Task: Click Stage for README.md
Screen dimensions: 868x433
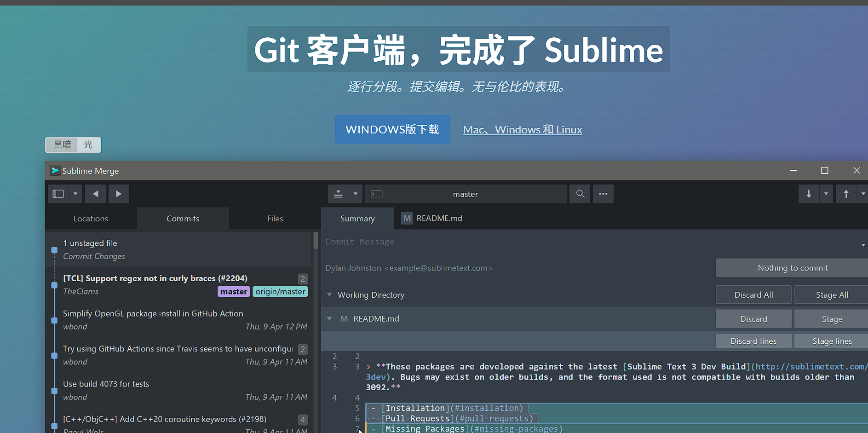Action: [x=832, y=319]
